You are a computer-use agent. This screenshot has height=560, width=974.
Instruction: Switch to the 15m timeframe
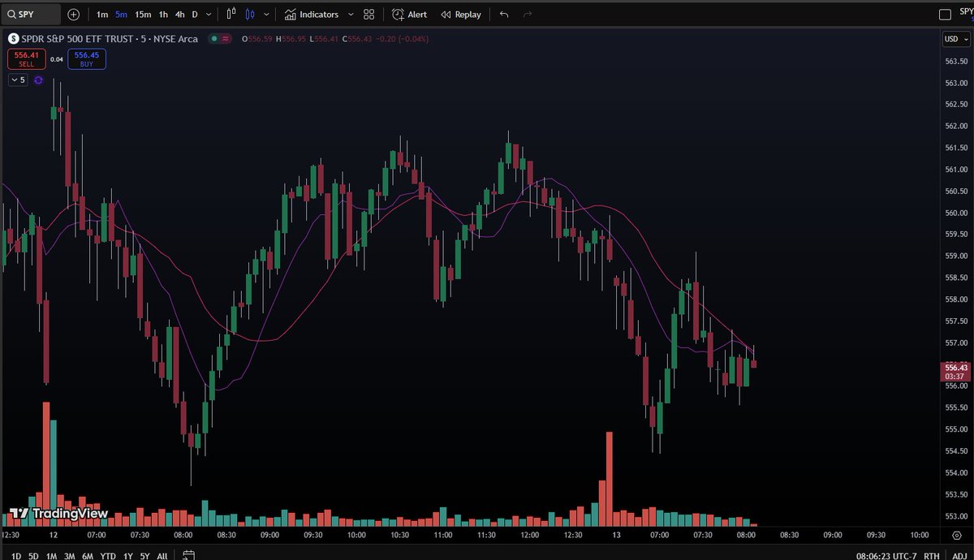(143, 15)
